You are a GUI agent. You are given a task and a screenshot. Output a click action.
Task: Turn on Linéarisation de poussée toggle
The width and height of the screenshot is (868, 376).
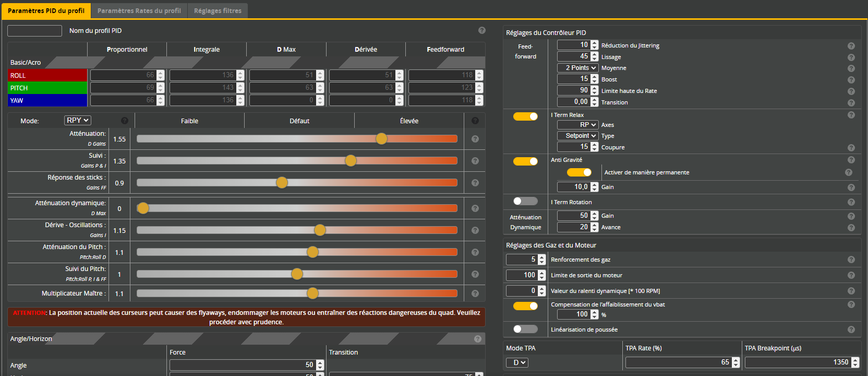pos(525,329)
